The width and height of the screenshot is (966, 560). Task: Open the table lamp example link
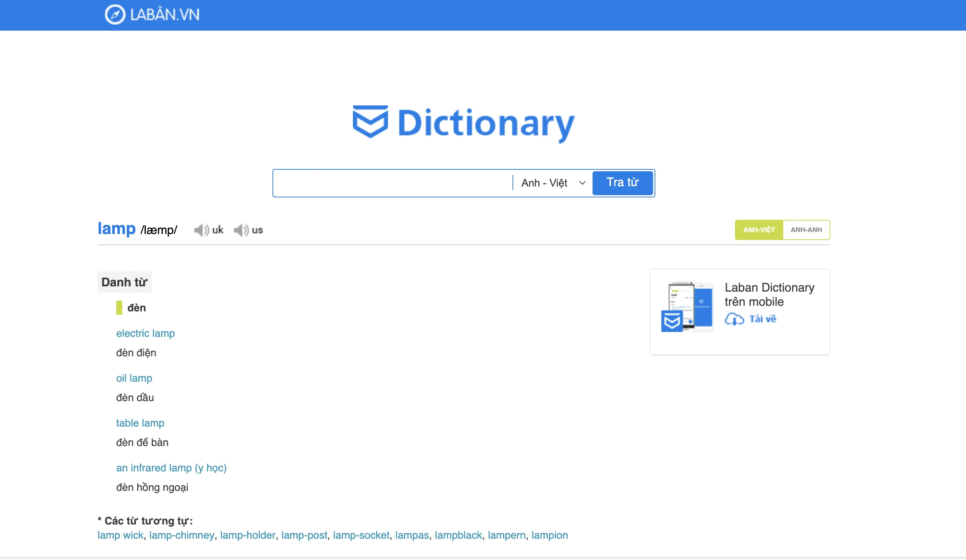click(x=140, y=423)
